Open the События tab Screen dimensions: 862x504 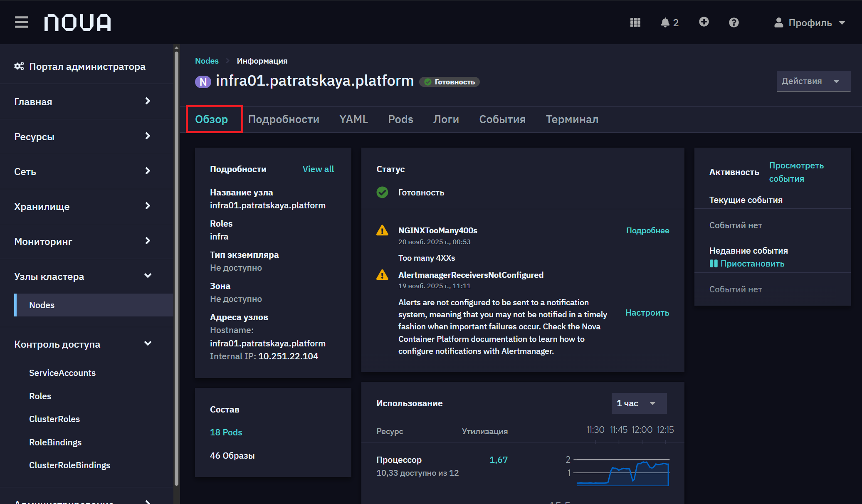click(502, 119)
